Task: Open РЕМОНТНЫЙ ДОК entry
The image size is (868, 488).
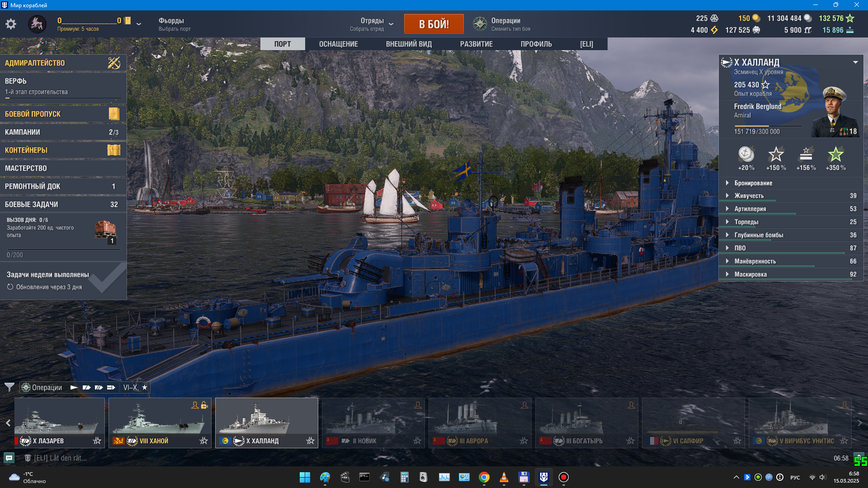Action: tap(63, 186)
